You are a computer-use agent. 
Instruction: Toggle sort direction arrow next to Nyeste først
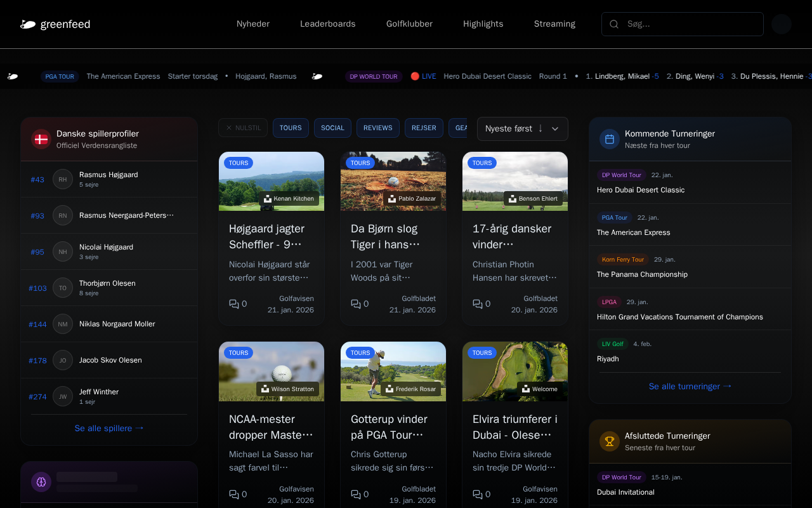tap(540, 128)
